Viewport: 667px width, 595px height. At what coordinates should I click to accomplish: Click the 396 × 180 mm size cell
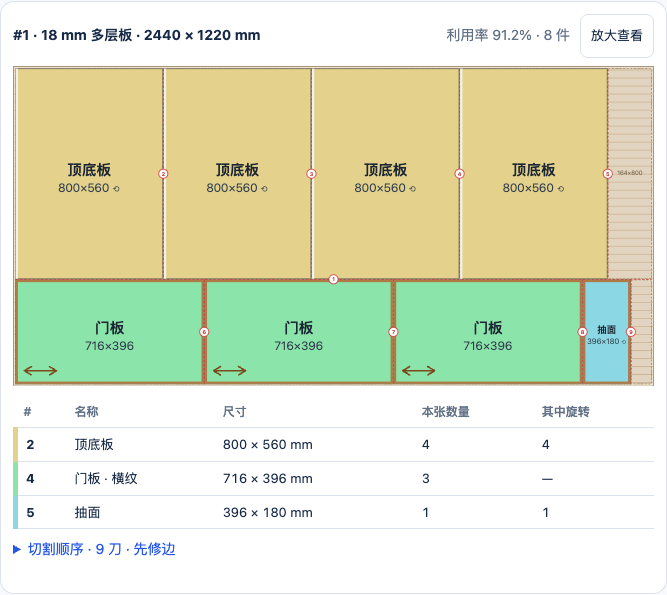(x=268, y=512)
